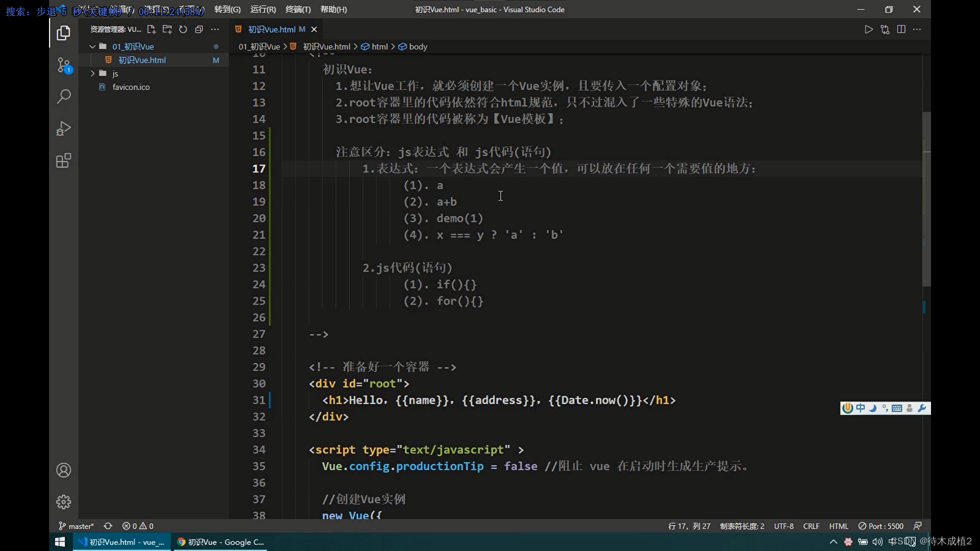Click the div id="root" opening tag
This screenshot has width=980, height=551.
click(359, 384)
